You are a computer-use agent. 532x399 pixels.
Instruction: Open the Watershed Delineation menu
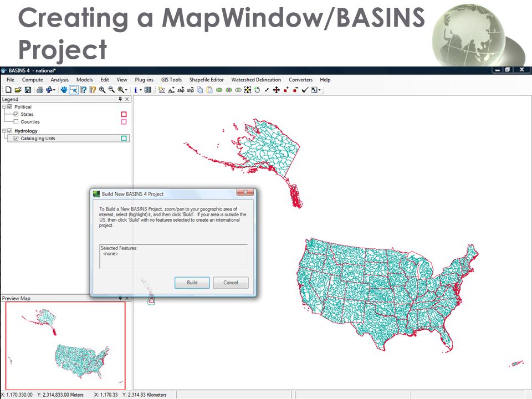pos(256,80)
